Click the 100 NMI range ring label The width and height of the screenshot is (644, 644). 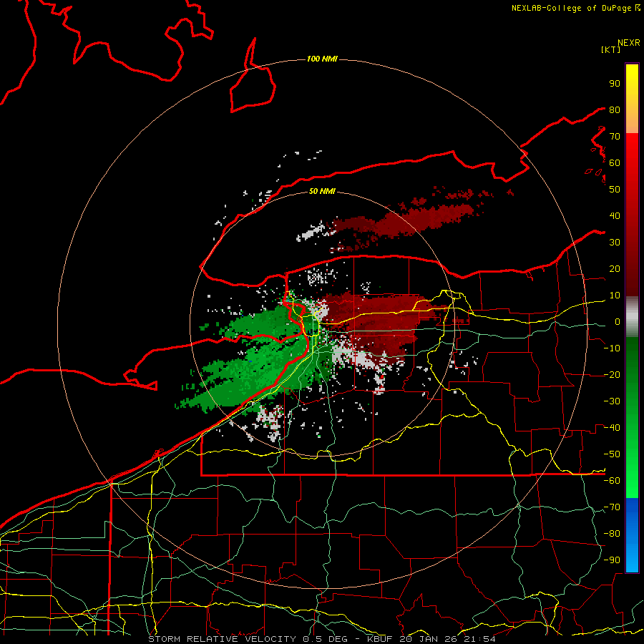[322, 59]
